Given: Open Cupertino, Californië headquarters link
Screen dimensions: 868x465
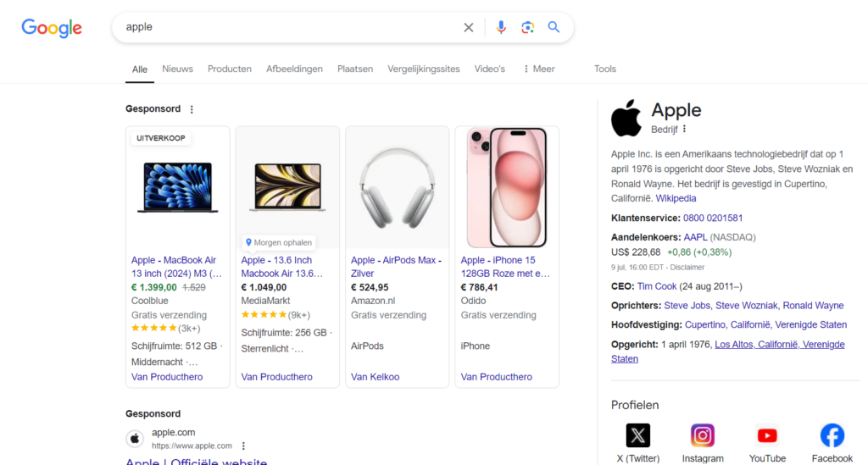Looking at the screenshot, I should [765, 324].
